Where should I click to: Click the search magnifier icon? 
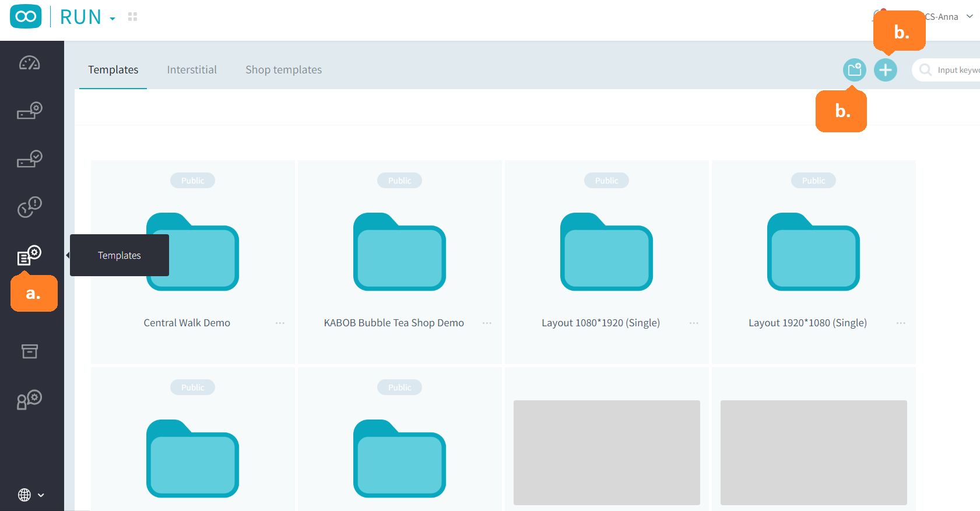pyautogui.click(x=925, y=70)
